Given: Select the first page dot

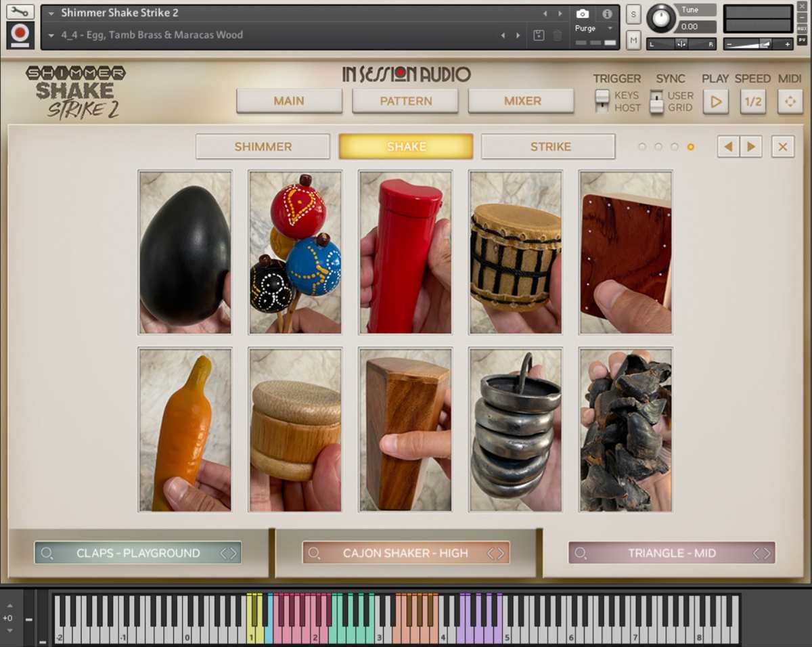Looking at the screenshot, I should coord(642,146).
